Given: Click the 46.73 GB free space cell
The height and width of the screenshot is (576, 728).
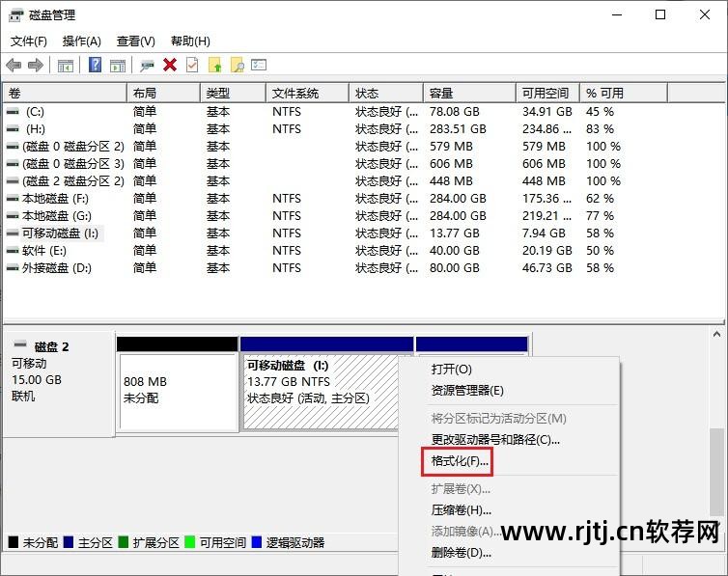Looking at the screenshot, I should coord(546,268).
